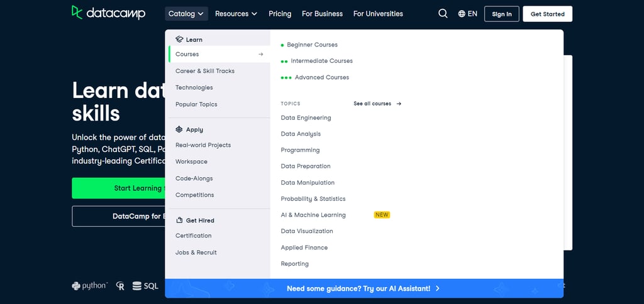Open the Beginner Courses link
This screenshot has width=644, height=304.
(x=312, y=45)
